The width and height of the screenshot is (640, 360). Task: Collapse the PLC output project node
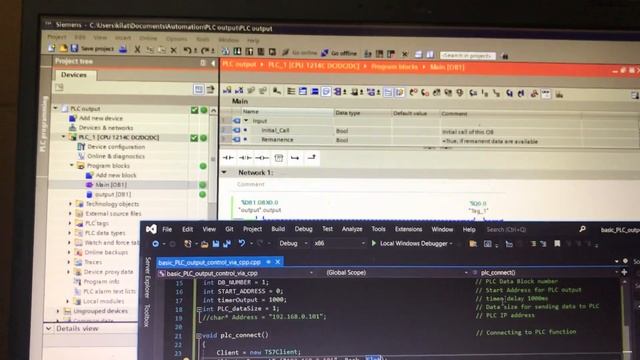pyautogui.click(x=56, y=108)
